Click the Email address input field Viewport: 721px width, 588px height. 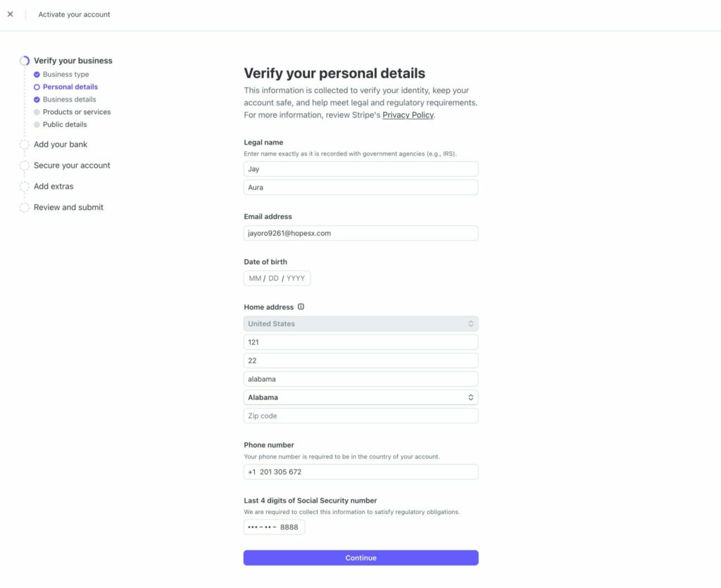(x=360, y=233)
